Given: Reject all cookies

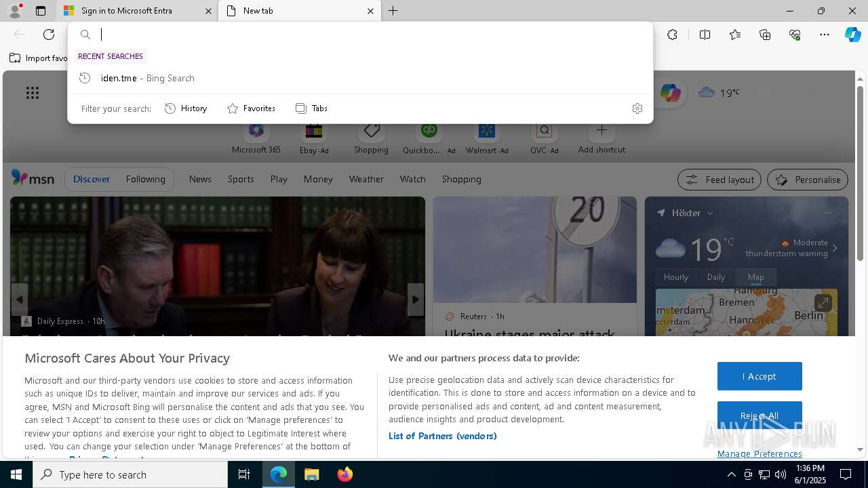Looking at the screenshot, I should 759,415.
